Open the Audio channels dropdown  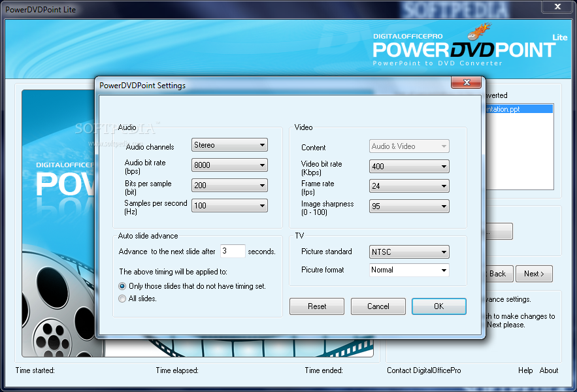click(x=229, y=145)
